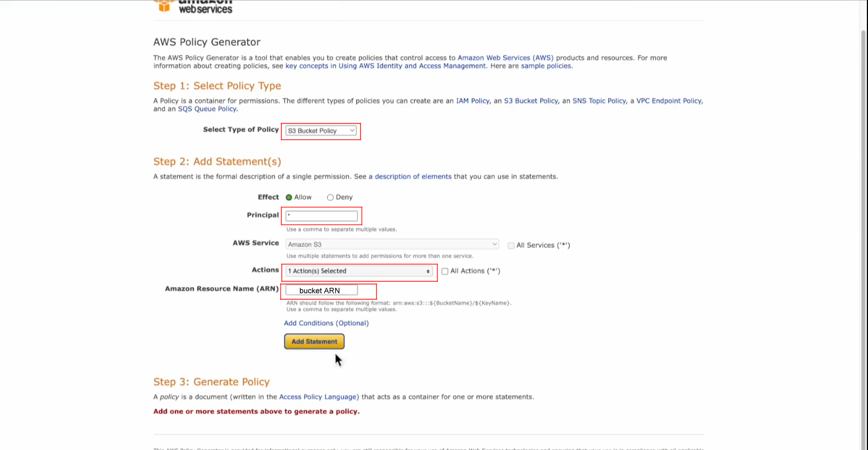868x450 pixels.
Task: Select the Allow effect radio button
Action: pos(289,197)
